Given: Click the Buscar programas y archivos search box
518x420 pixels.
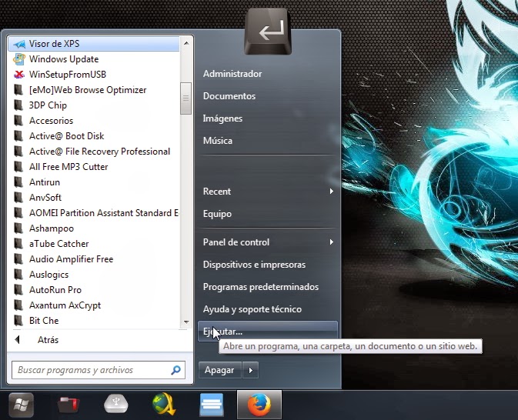Looking at the screenshot, I should [98, 370].
